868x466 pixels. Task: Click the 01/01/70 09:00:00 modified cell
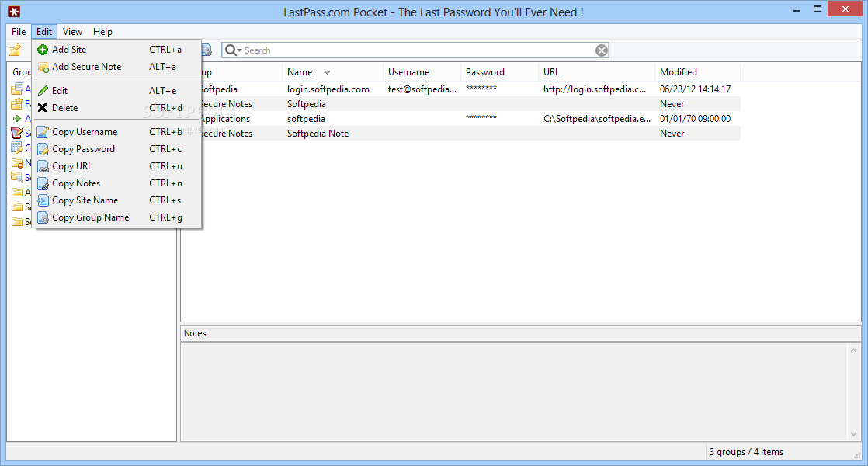(x=696, y=119)
